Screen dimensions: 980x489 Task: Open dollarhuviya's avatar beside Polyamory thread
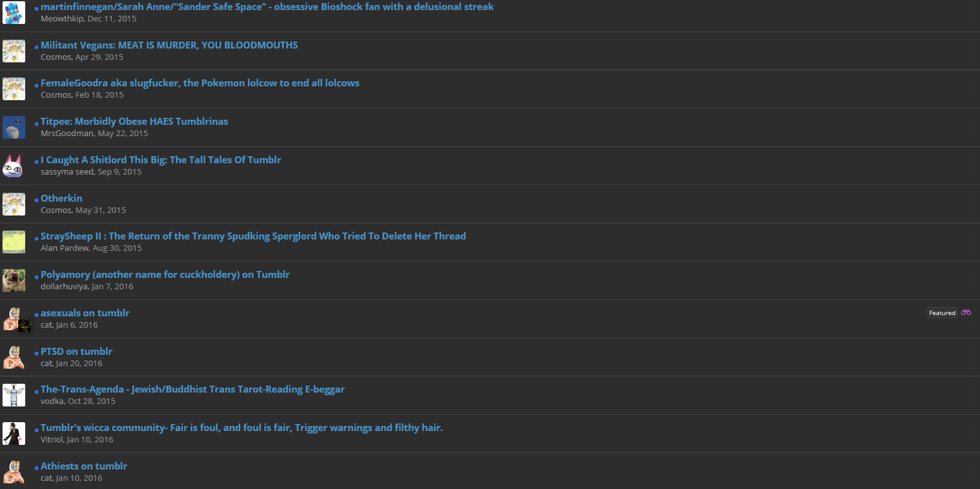point(14,280)
